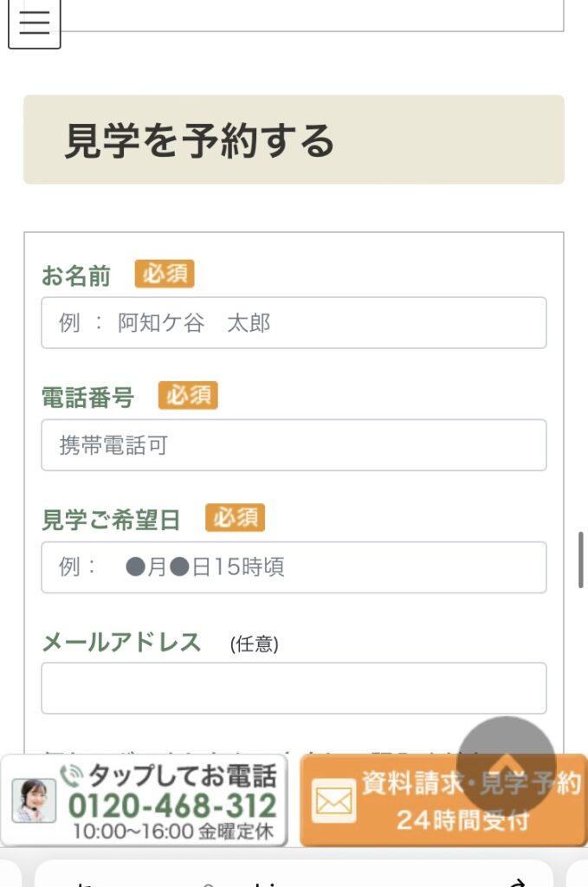Tap 資料請求・見学予約 orange button

click(x=443, y=800)
